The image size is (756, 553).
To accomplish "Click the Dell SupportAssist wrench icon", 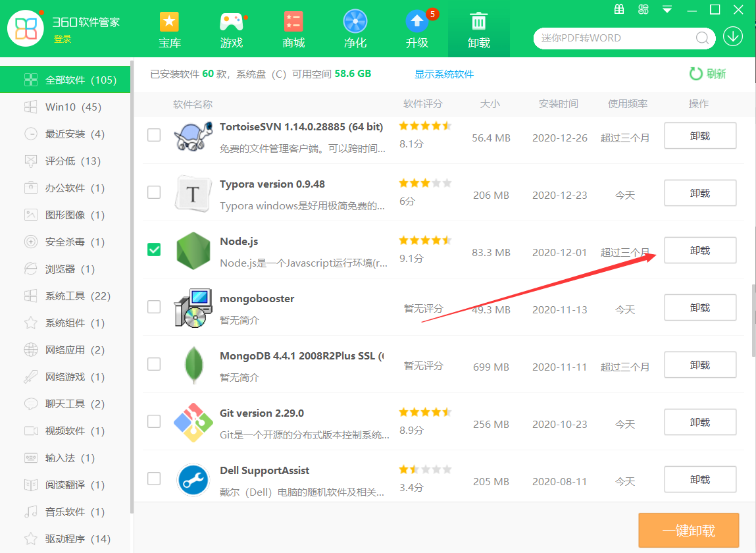I will tap(193, 480).
